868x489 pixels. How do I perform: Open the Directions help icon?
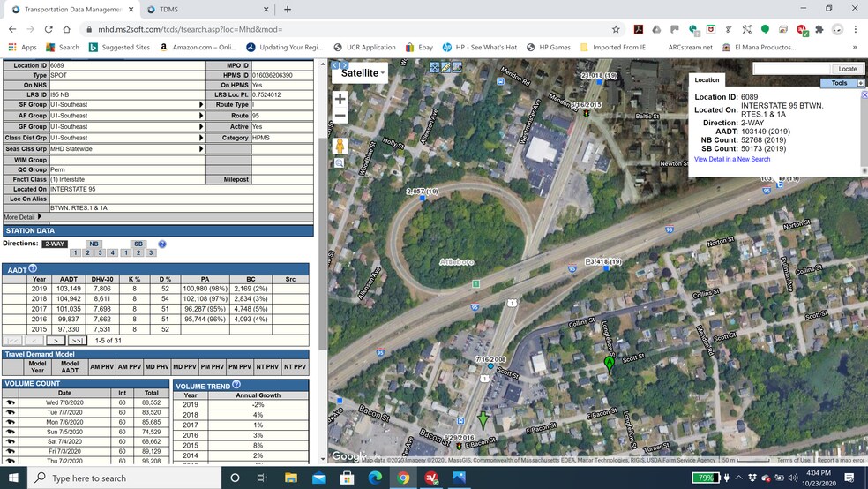pos(162,244)
